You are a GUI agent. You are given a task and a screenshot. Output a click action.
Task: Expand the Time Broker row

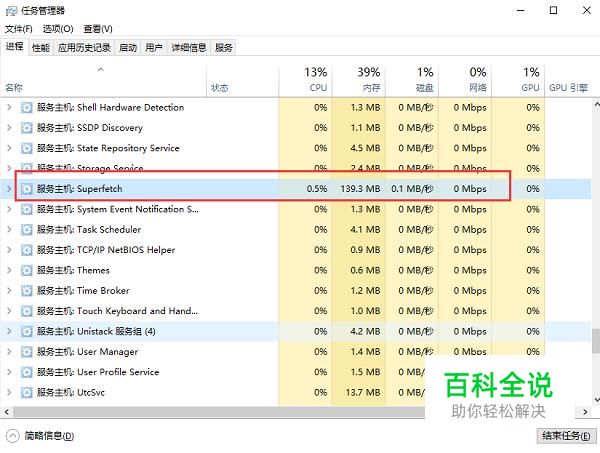coord(9,291)
